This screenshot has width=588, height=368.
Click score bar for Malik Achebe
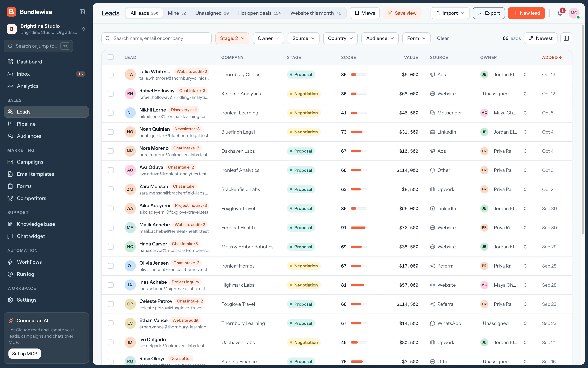(x=359, y=228)
